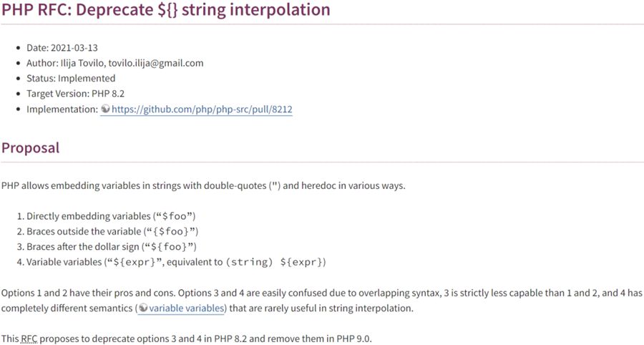Click the Status: Implemented list item
Viewport: 644px width, 345px height.
tap(70, 78)
